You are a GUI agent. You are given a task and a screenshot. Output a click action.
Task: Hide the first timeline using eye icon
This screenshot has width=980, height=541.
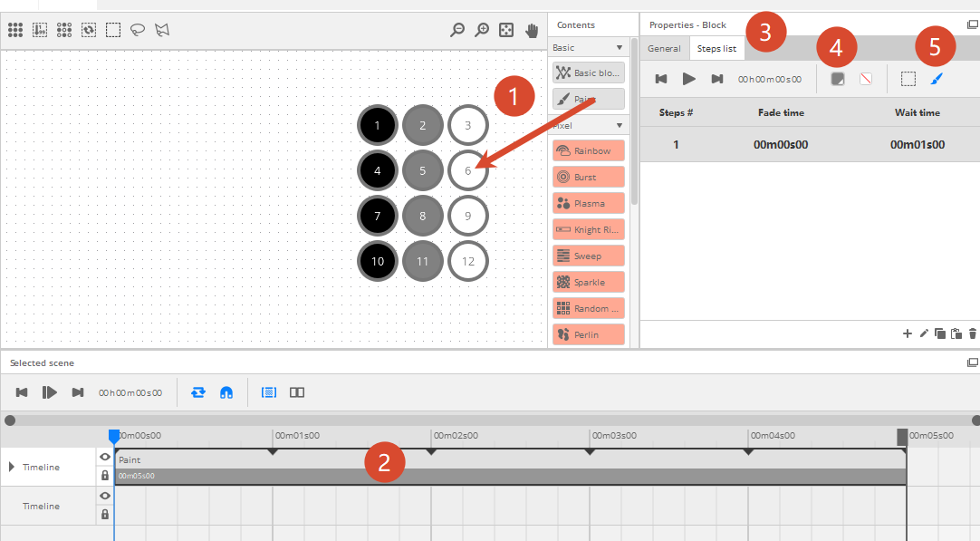point(105,458)
